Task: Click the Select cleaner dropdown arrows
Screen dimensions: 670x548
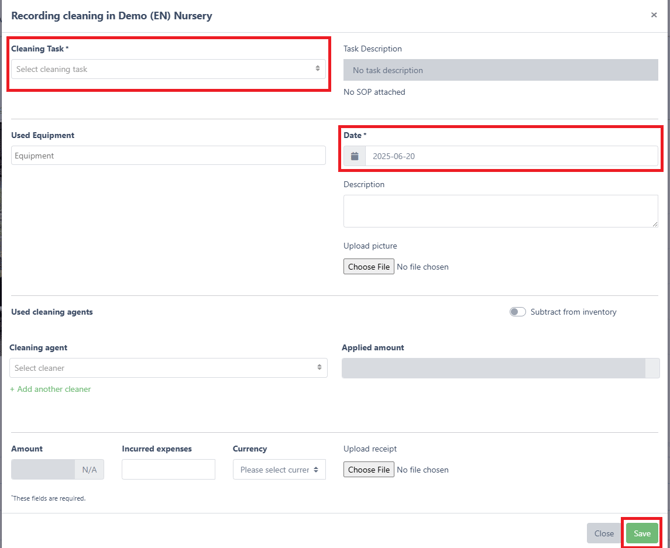Action: (x=319, y=367)
